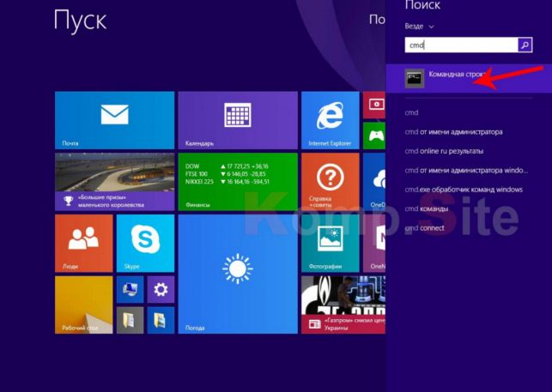Select suggestion cmd от имени администратора
The image size is (552, 392).
tap(453, 132)
